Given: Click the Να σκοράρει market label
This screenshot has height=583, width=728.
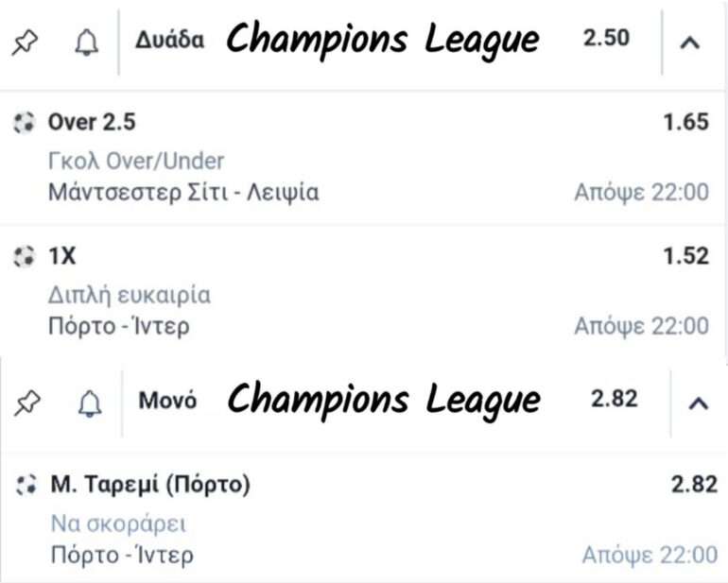Looking at the screenshot, I should click(119, 524).
